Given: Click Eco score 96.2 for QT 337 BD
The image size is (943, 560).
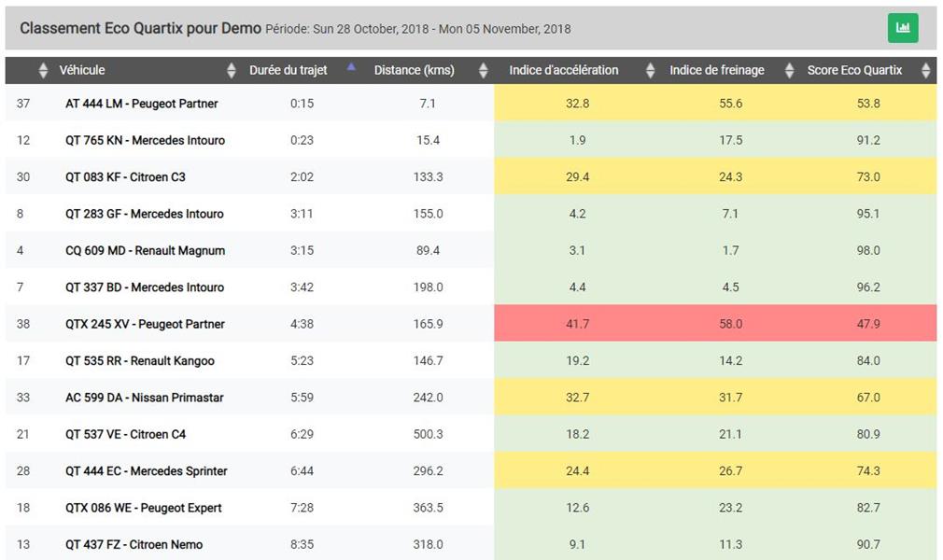Looking at the screenshot, I should point(868,287).
